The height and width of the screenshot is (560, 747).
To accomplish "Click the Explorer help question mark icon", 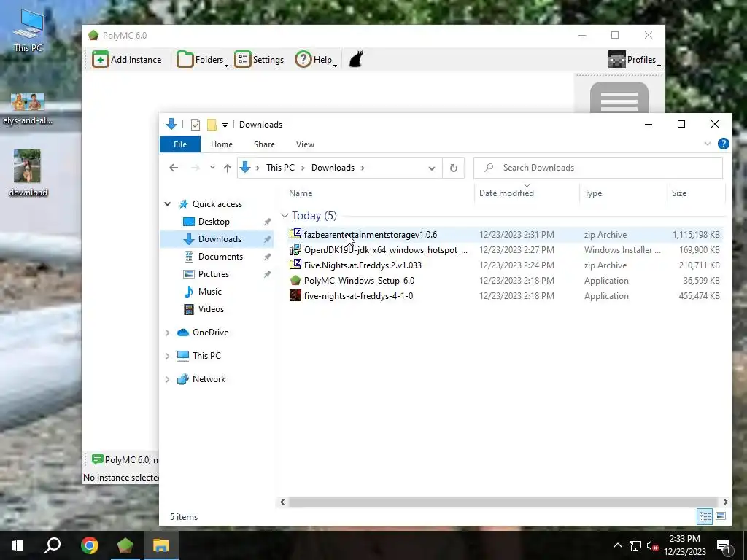I will pos(723,144).
